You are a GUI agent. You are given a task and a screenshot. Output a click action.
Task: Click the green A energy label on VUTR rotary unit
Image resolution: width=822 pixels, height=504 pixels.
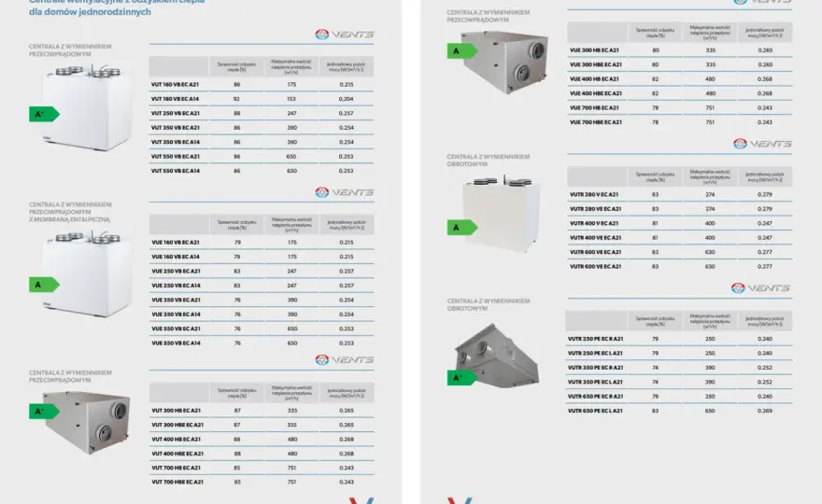click(461, 228)
